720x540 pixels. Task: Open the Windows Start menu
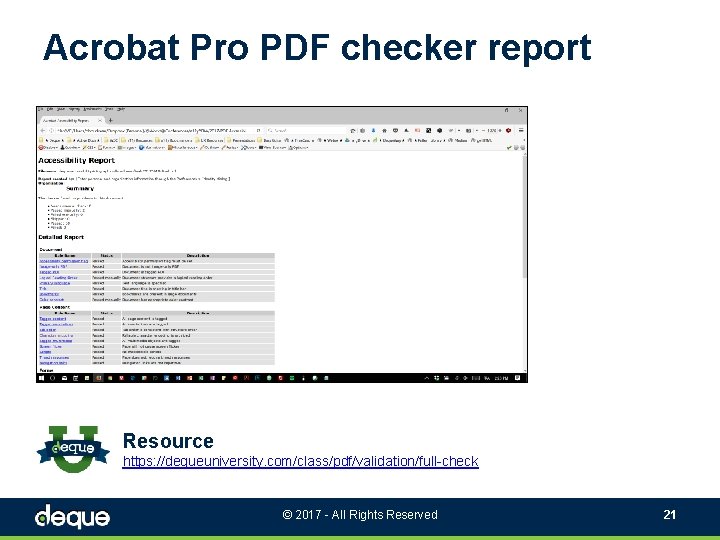point(41,378)
